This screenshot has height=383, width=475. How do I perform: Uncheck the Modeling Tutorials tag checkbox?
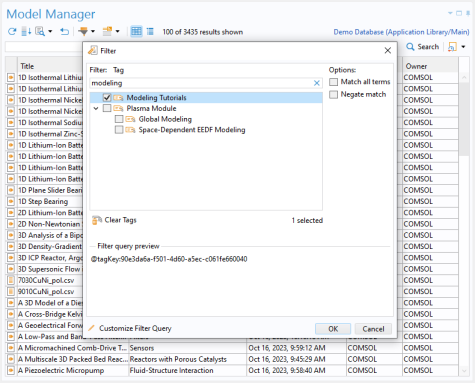point(107,98)
